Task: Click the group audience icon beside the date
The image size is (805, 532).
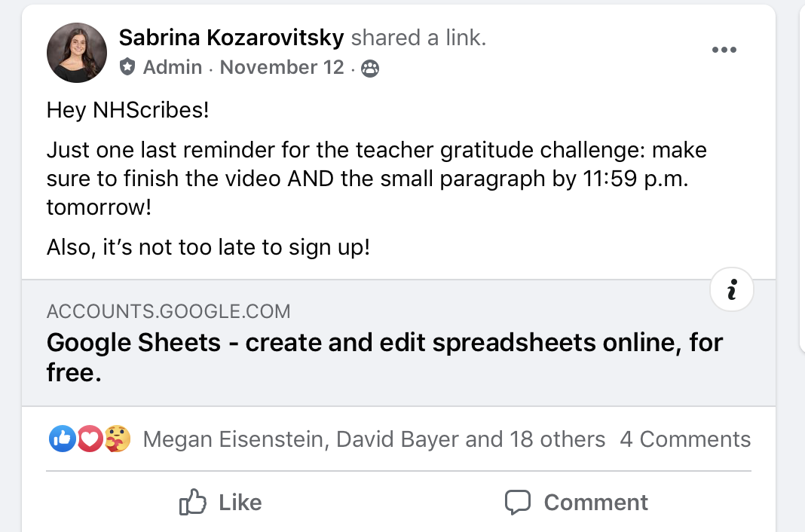Action: tap(370, 69)
